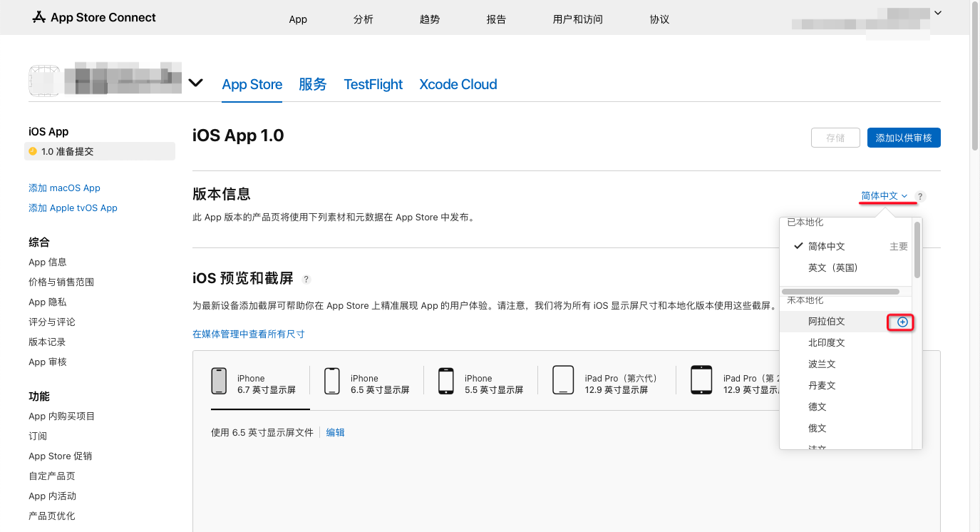The image size is (980, 532).
Task: Open App Store 促销 in sidebar
Action: pos(61,456)
